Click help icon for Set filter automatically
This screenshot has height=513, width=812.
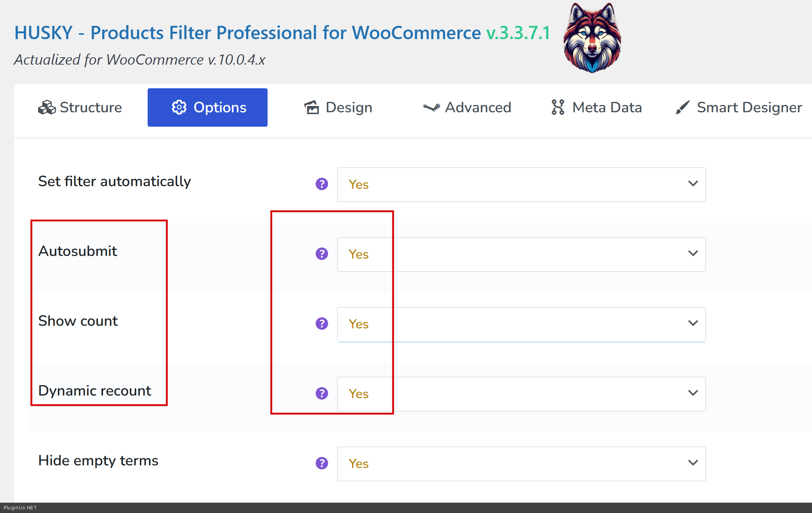pos(321,184)
